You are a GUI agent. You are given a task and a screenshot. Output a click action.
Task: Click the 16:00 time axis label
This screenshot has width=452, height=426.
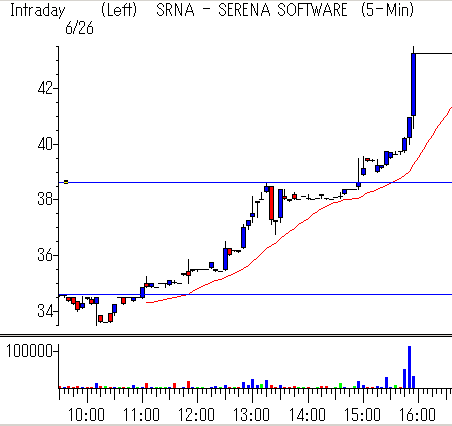click(417, 415)
